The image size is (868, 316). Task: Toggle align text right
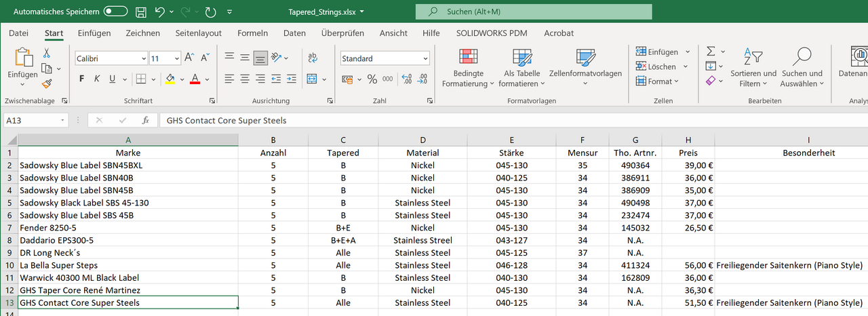pyautogui.click(x=260, y=79)
